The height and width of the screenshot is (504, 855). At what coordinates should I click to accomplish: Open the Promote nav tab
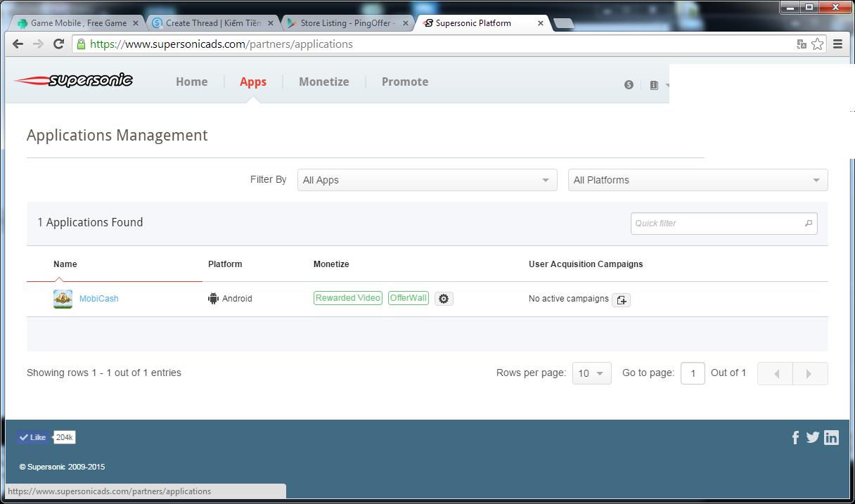[405, 82]
